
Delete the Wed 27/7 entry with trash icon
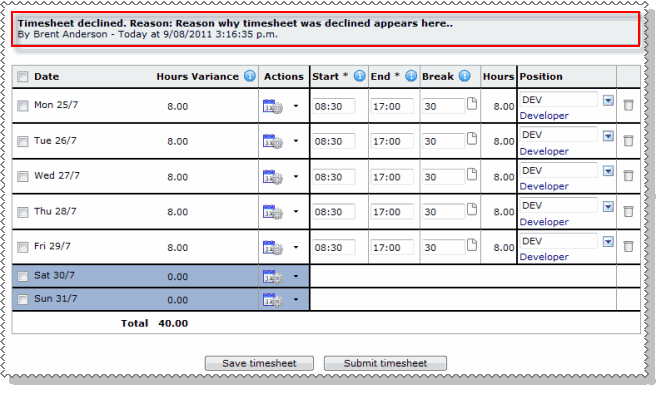tap(628, 176)
